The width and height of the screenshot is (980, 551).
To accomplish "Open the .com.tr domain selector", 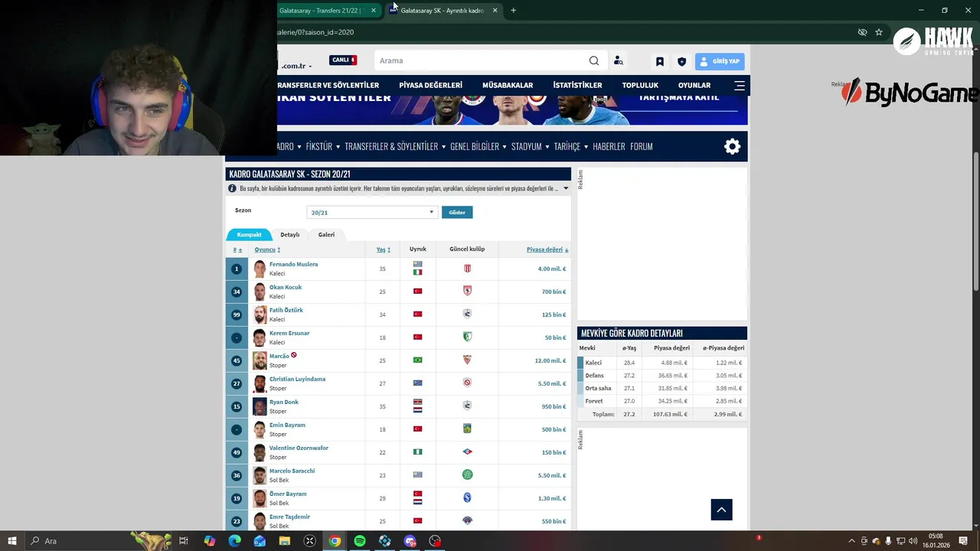I will (297, 66).
